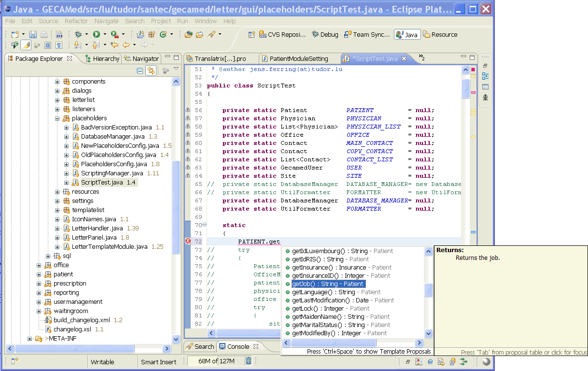Image resolution: width=588 pixels, height=371 pixels.
Task: Open the CVS Repository perspective button
Action: [x=282, y=34]
